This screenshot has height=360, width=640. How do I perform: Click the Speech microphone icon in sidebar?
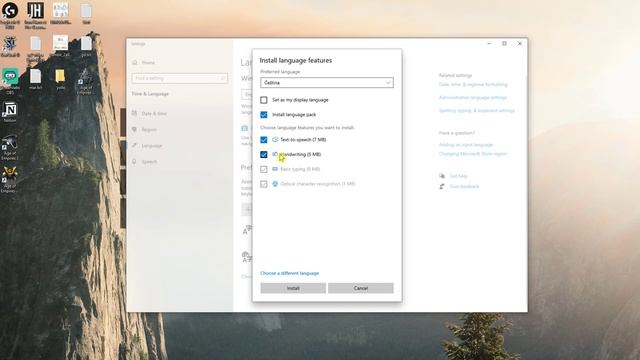(x=134, y=162)
